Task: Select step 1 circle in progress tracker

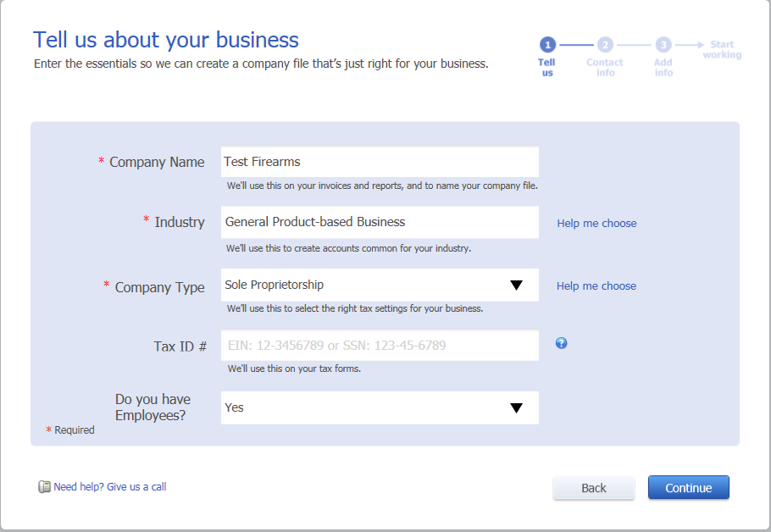Action: tap(547, 45)
